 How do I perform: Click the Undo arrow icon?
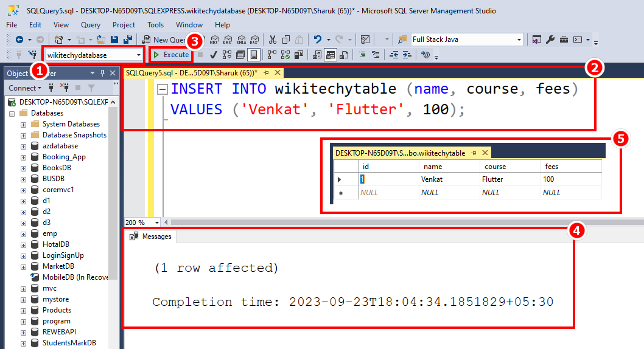coord(317,40)
